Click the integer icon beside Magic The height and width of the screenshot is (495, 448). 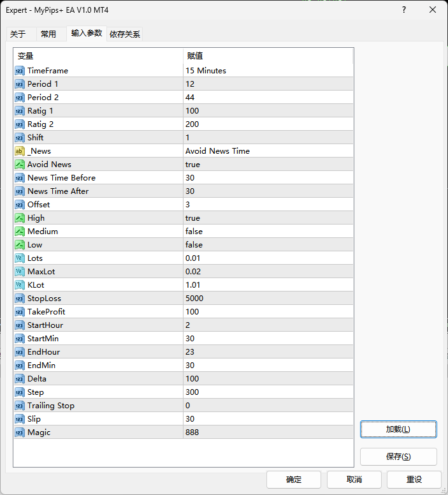(20, 432)
